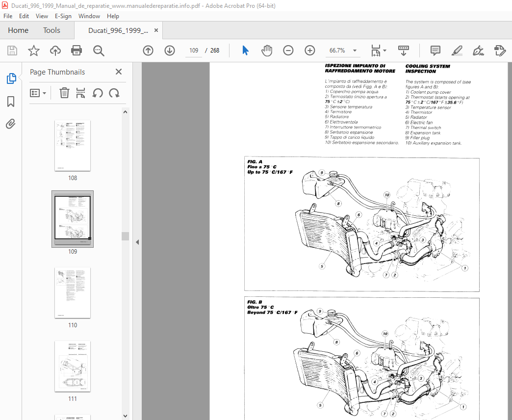
Task: Open the Find text search tool
Action: (x=98, y=51)
